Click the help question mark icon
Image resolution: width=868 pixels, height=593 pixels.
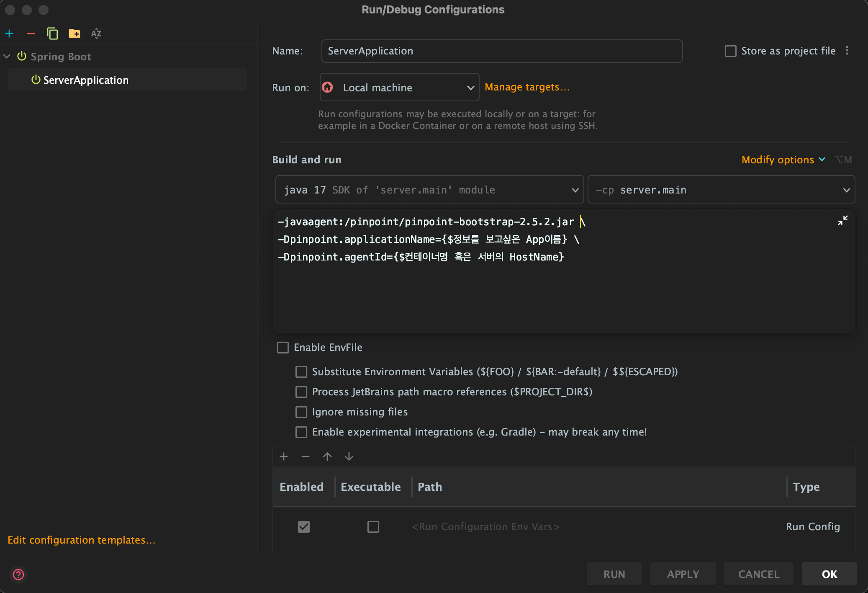(x=18, y=574)
